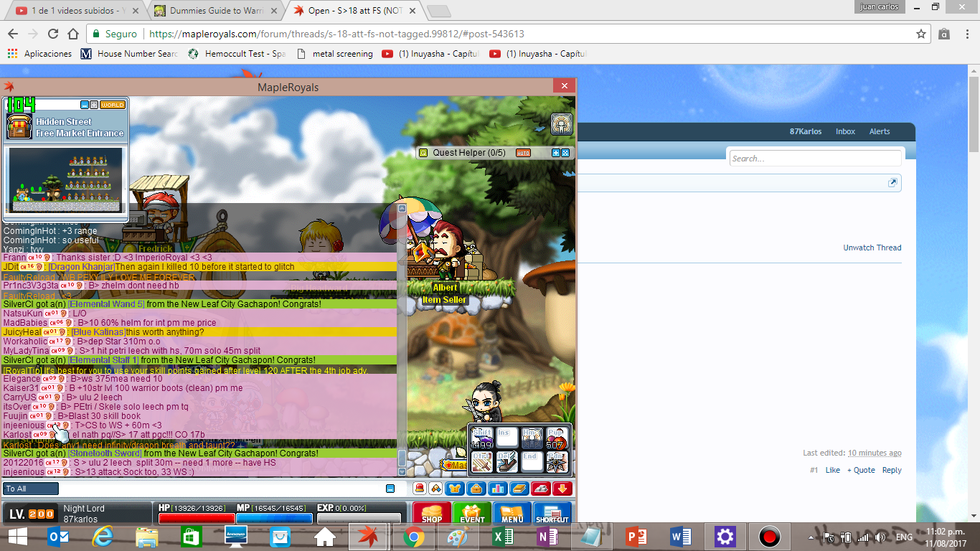Click the browser home button
Image resolution: width=980 pixels, height=551 pixels.
point(73,34)
